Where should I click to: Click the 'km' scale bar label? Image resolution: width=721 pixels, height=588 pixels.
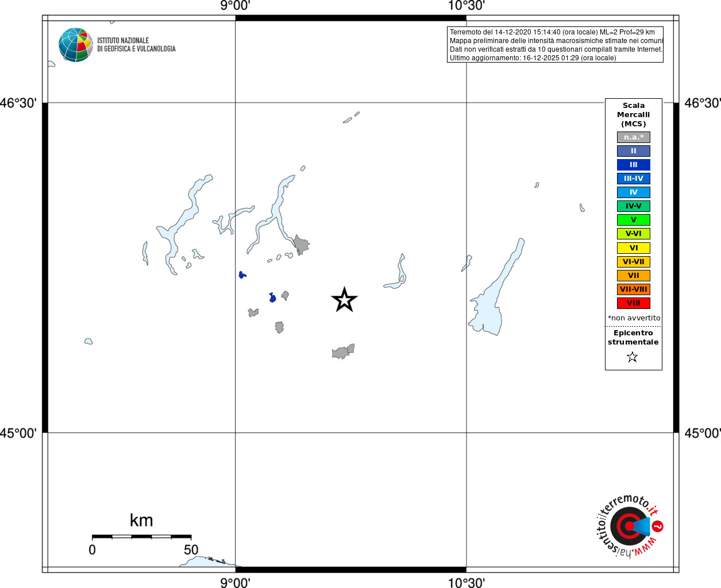[x=141, y=521]
